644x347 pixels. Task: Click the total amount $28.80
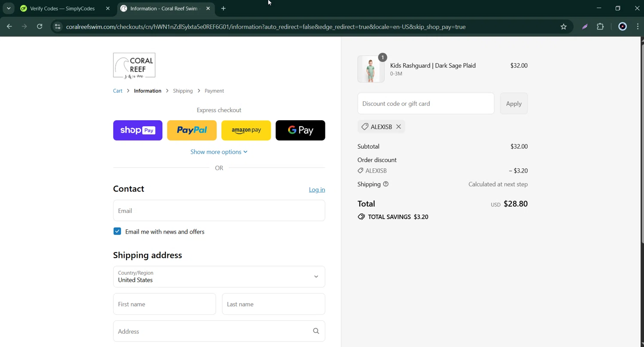[516, 204]
